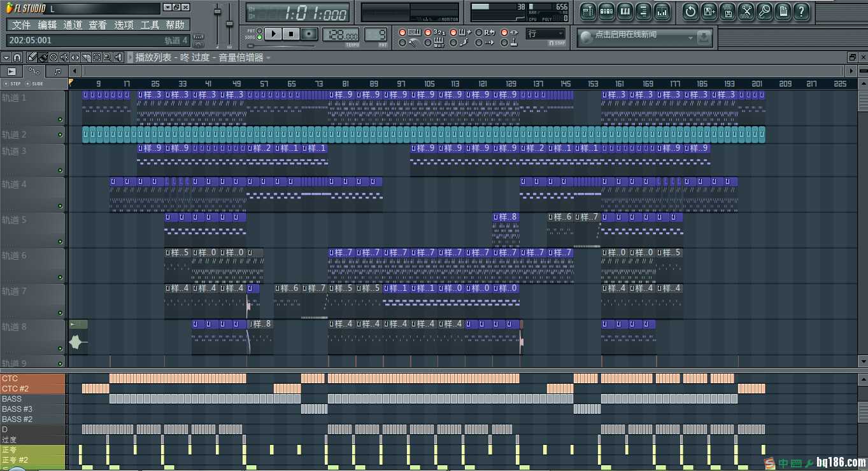Open the 查看 menu
The width and height of the screenshot is (868, 471).
98,25
